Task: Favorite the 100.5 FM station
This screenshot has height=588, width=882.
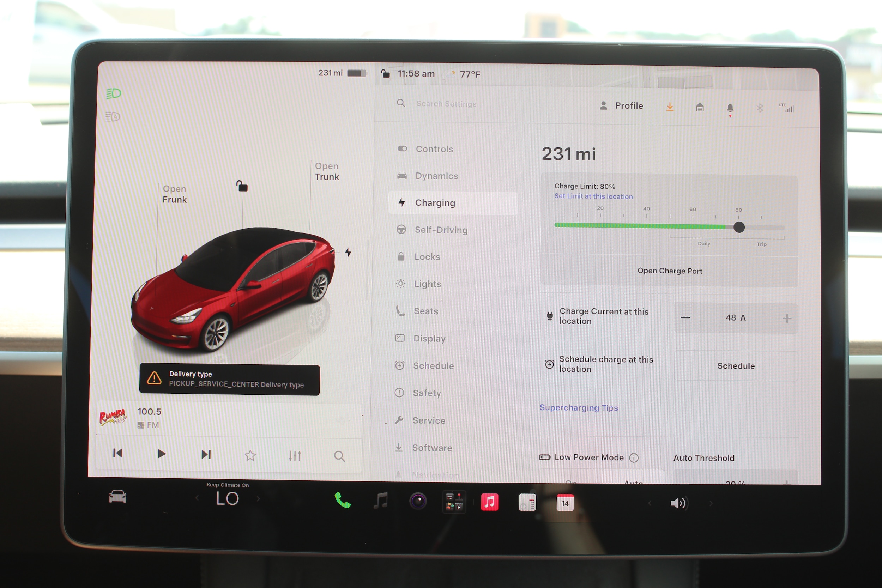Action: (250, 455)
